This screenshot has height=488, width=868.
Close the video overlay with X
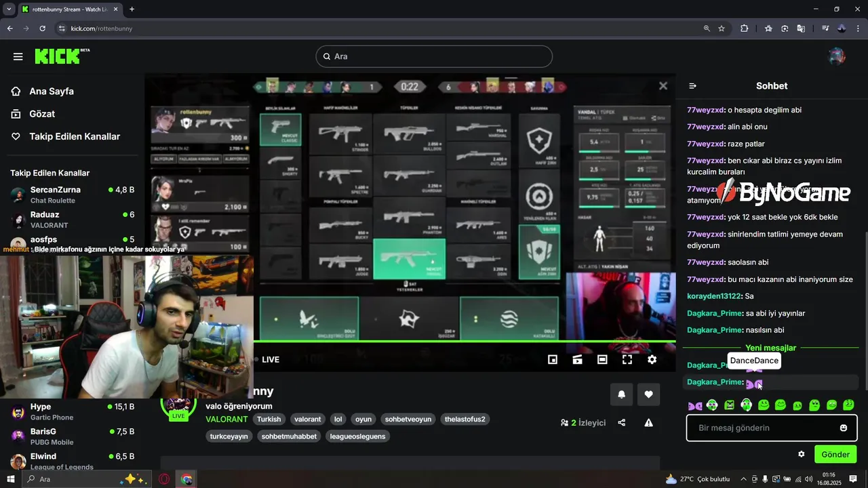tap(663, 86)
